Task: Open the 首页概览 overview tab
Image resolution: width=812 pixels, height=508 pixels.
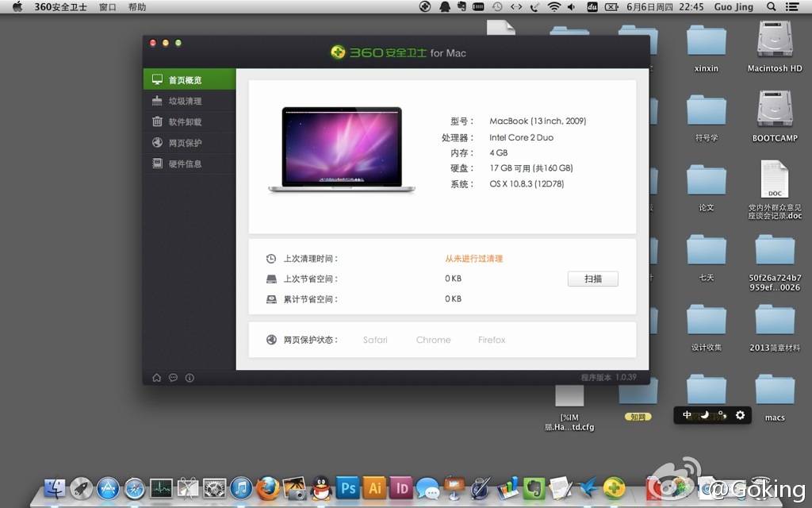Action: coord(190,79)
